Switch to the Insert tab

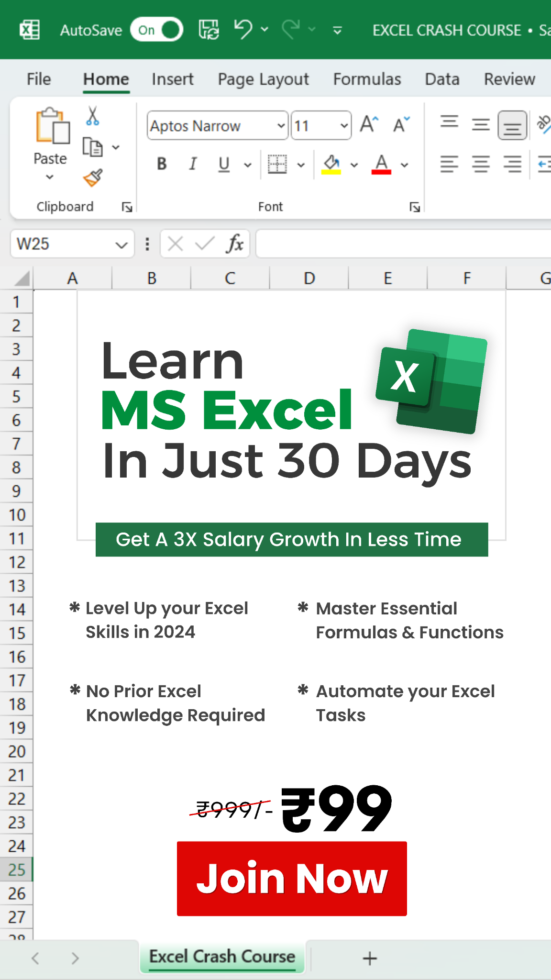point(173,79)
